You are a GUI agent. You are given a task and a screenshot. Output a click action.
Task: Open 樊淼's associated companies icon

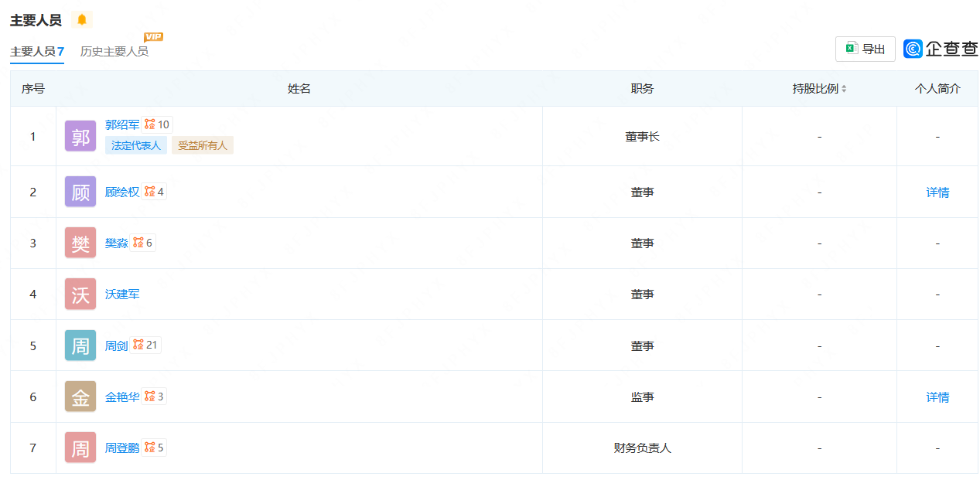(x=138, y=243)
